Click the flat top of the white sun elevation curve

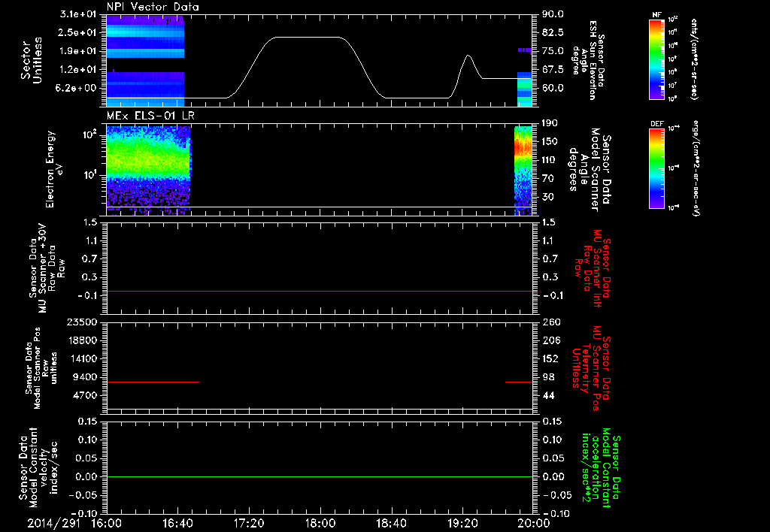(x=307, y=37)
